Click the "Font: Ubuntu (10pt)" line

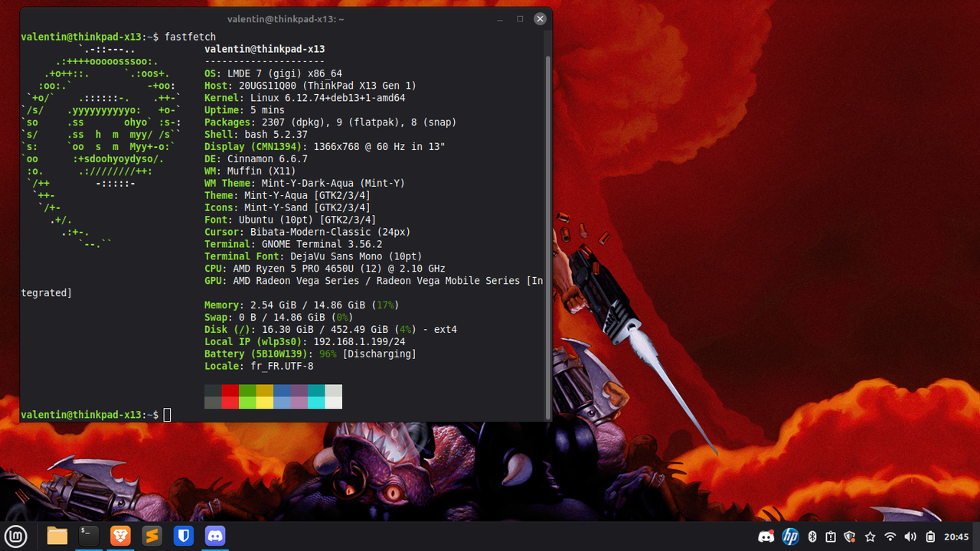tap(290, 220)
